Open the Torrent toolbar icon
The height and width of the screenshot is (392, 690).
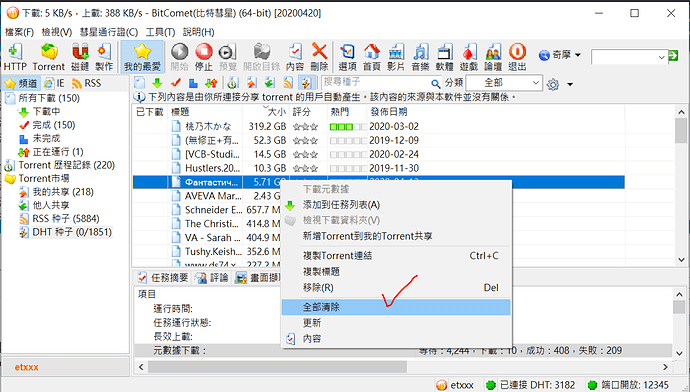(x=48, y=57)
